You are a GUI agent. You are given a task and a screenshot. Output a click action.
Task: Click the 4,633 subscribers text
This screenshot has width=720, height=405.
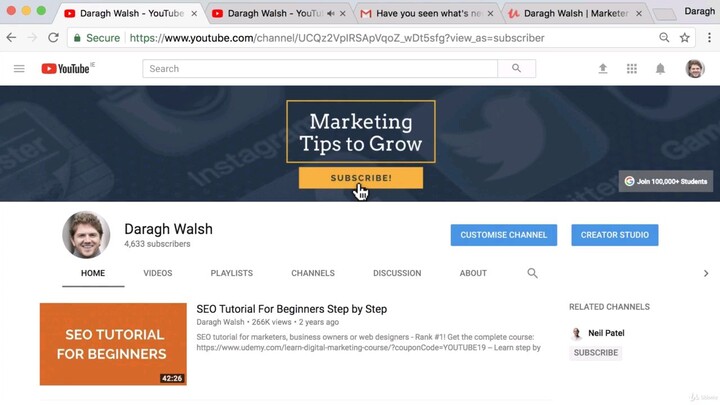tap(157, 244)
